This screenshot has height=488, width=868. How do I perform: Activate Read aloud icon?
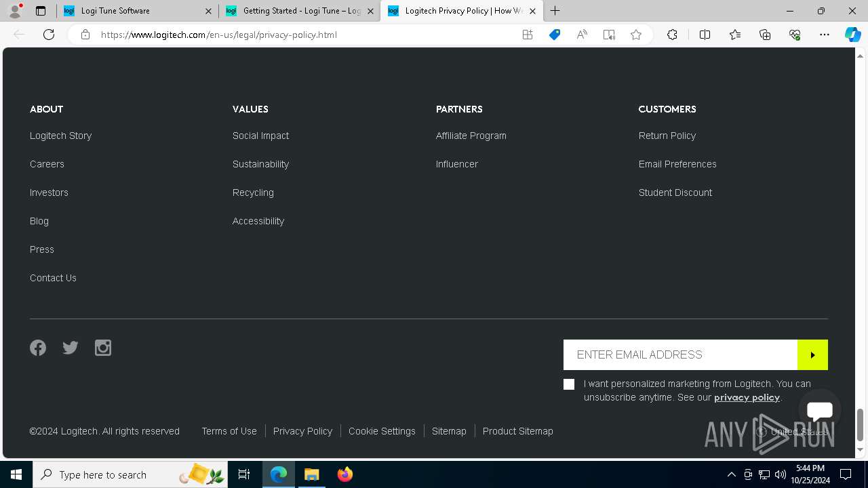(582, 35)
